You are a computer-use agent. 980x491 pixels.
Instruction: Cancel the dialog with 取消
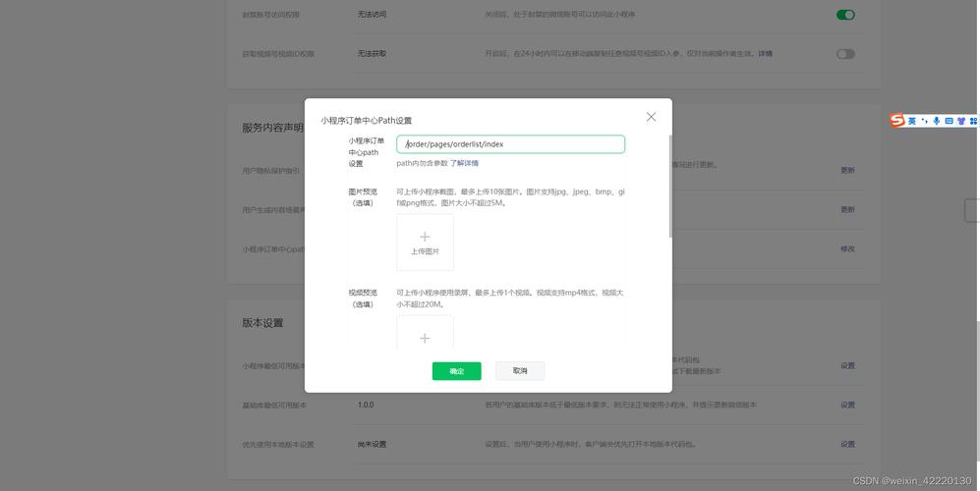pos(520,371)
